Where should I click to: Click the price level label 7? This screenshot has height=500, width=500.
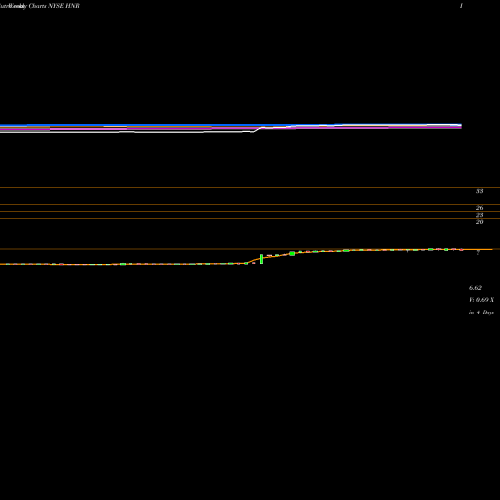(x=478, y=253)
